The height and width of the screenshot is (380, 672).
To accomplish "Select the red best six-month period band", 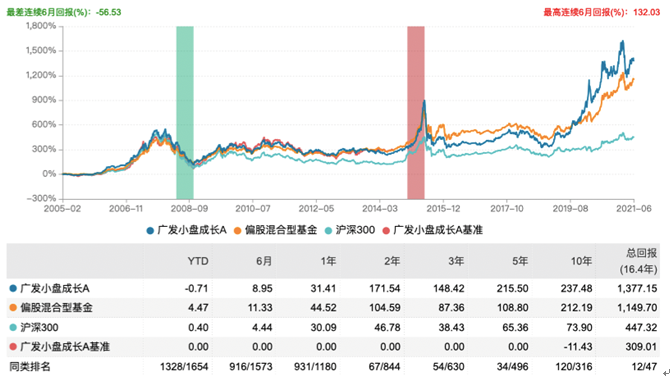I will click(x=416, y=113).
